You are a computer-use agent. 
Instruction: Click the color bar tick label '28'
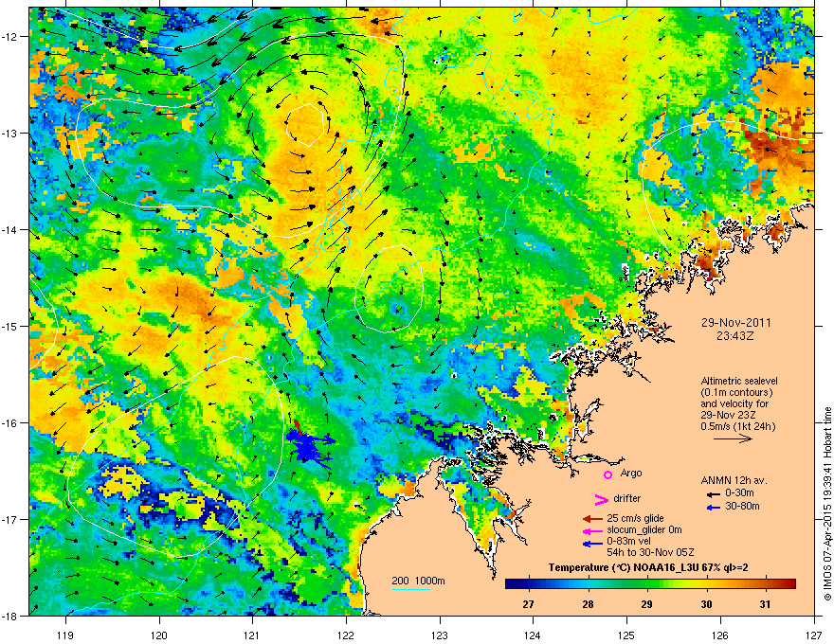588,604
